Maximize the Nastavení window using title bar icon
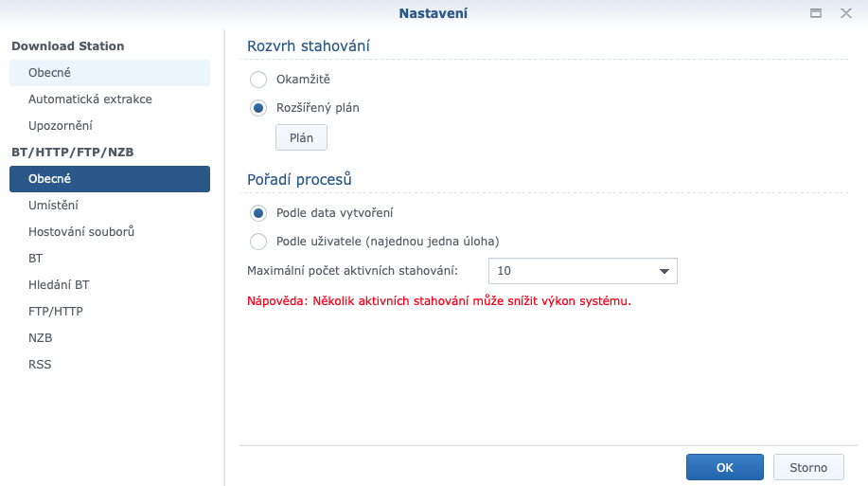 [x=815, y=13]
